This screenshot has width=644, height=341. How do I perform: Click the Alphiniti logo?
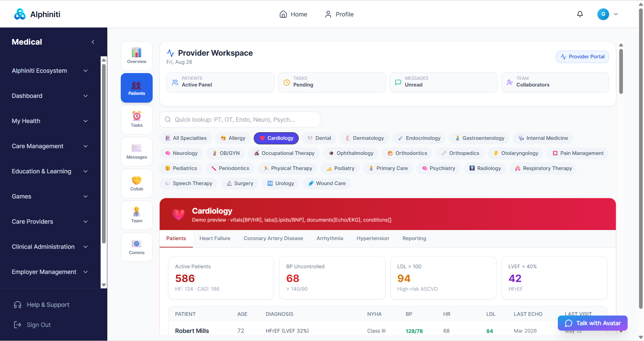tap(37, 14)
